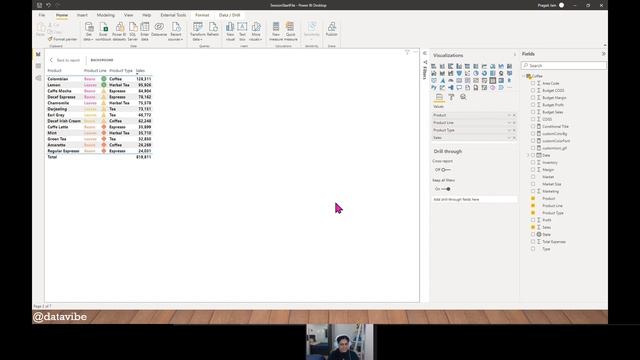640x360 pixels.
Task: Open Dataverse from the ribbon
Action: (159, 29)
